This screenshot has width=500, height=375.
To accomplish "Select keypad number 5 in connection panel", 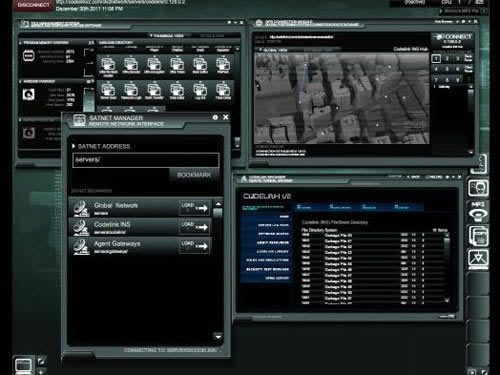I will pyautogui.click(x=447, y=69).
